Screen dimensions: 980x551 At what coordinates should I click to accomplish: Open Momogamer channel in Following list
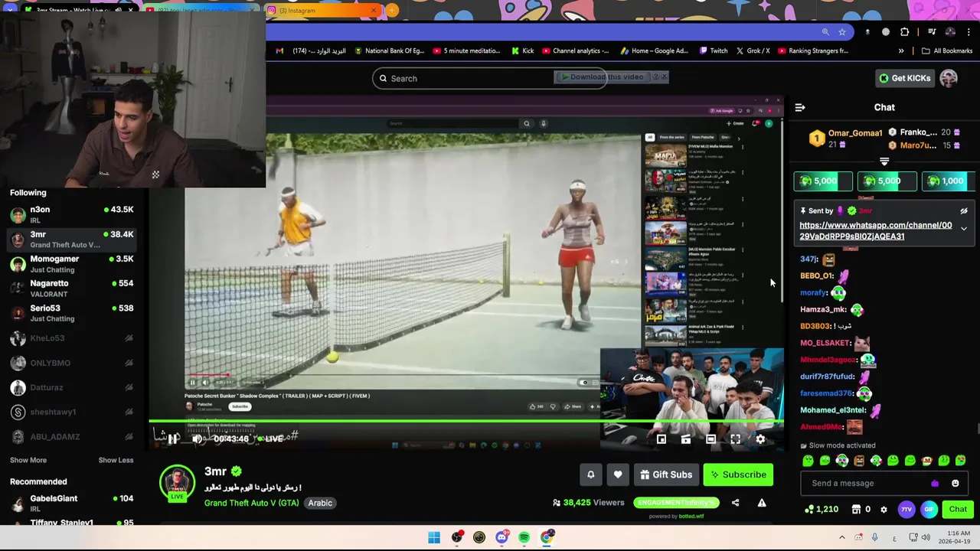coord(72,263)
